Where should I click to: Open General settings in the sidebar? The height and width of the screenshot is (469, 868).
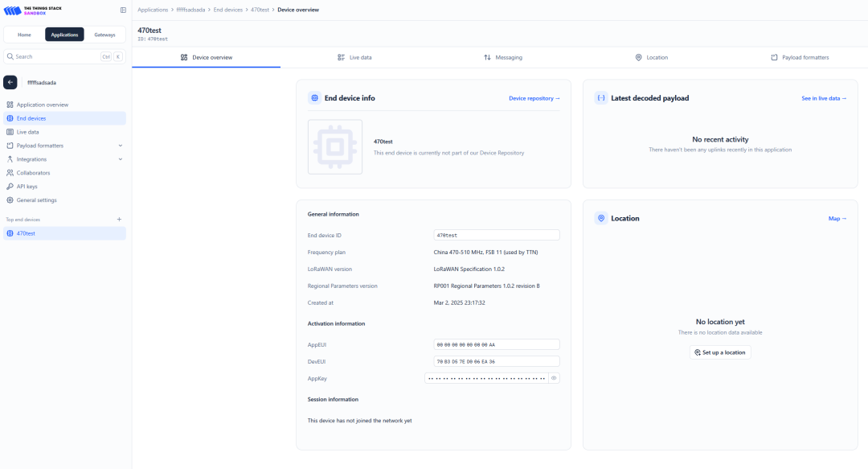(65, 200)
